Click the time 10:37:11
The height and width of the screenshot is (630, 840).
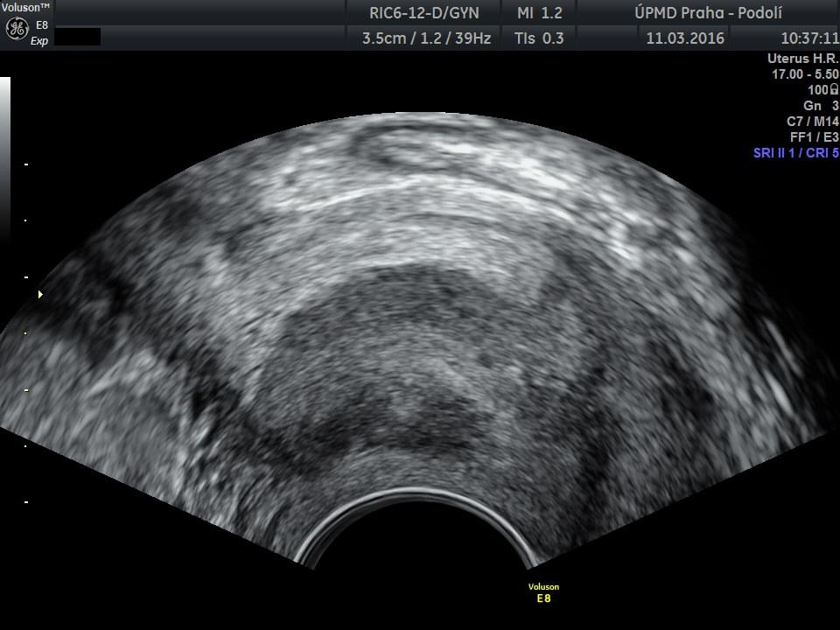coord(809,38)
